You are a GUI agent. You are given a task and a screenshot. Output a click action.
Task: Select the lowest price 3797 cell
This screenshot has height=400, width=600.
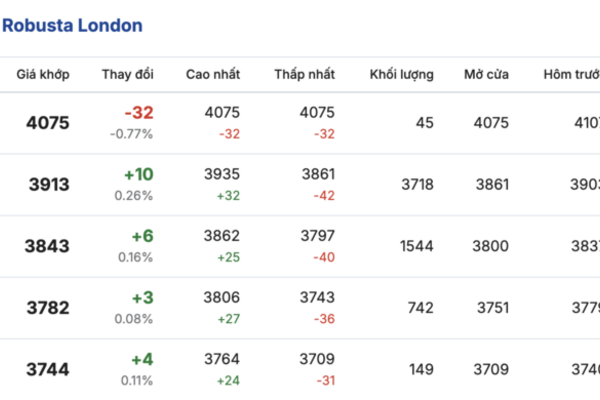tap(316, 237)
